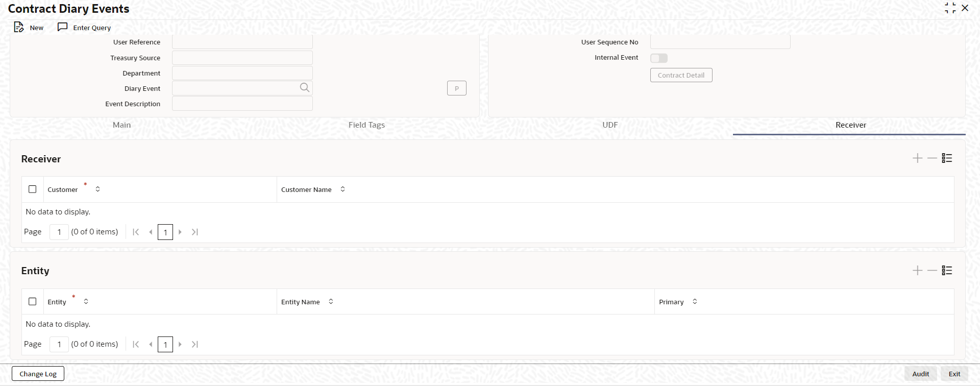
Task: Click the New button label
Action: 37,28
